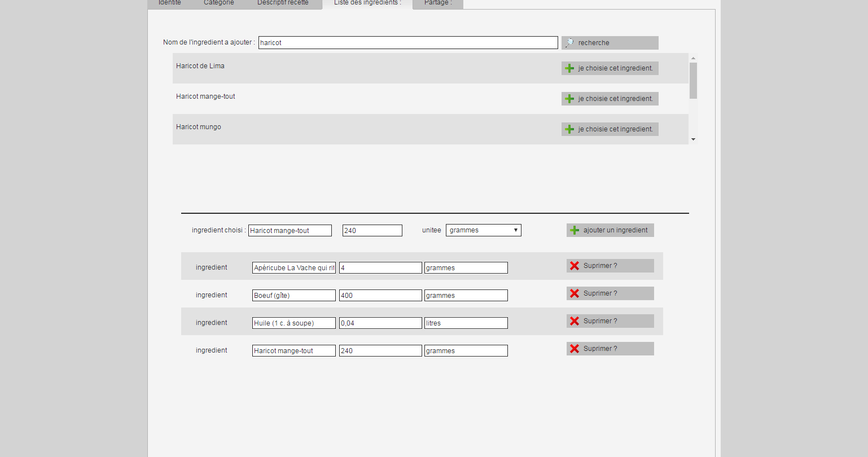Click red X icon on Apéricube row
Viewport: 868px width, 457px height.
[x=575, y=266]
